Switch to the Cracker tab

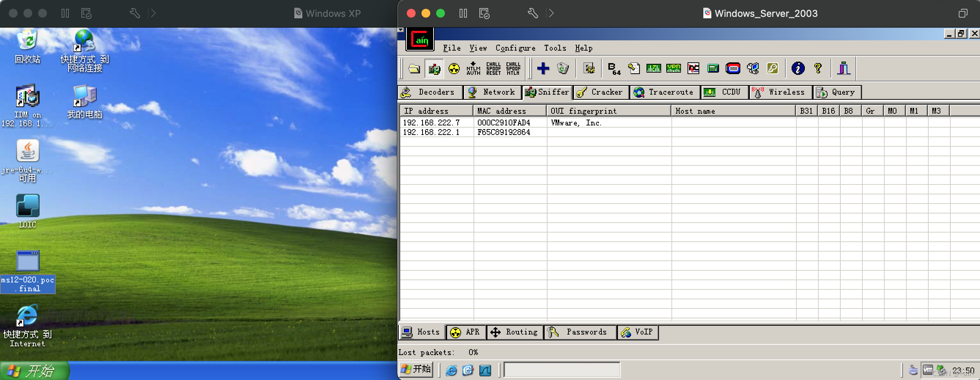click(x=601, y=92)
